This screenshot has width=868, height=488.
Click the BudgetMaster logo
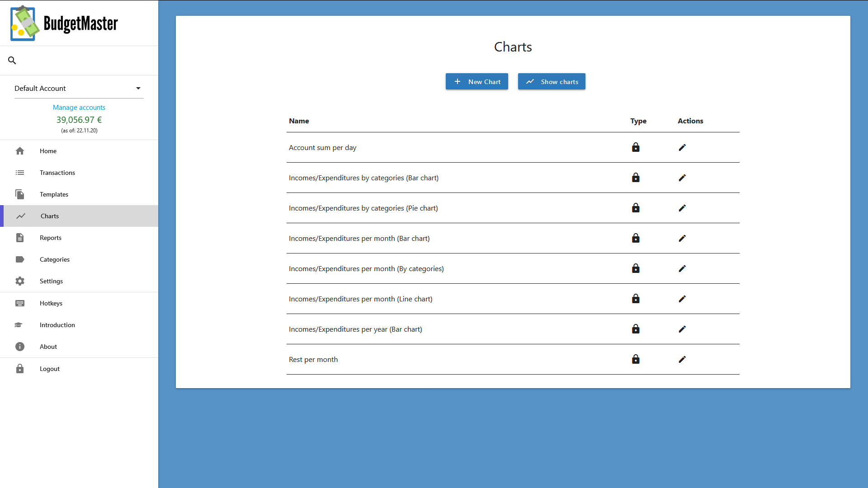coord(64,23)
